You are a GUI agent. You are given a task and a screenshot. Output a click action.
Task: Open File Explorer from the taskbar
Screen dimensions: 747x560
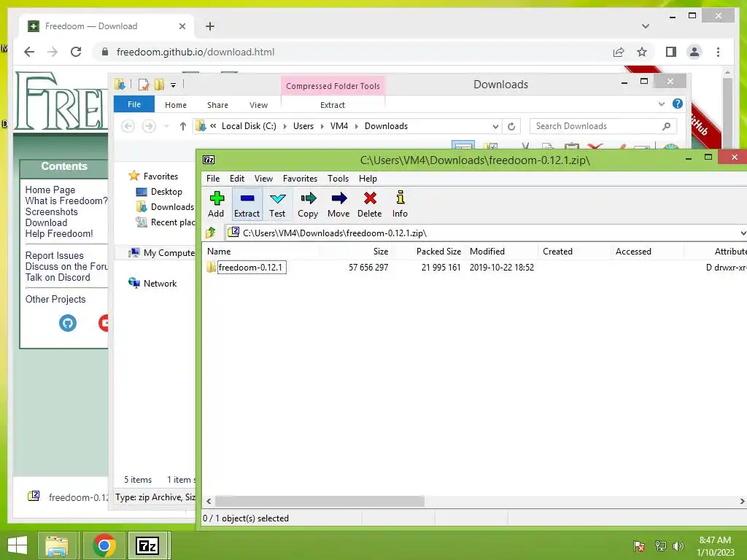pos(57,545)
